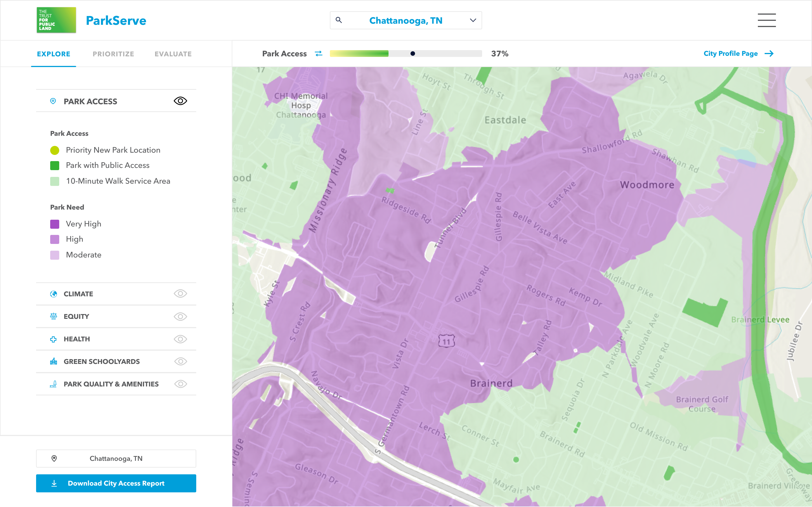This screenshot has width=812, height=507.
Task: Click the Trust for Public Land logo
Action: [x=56, y=20]
